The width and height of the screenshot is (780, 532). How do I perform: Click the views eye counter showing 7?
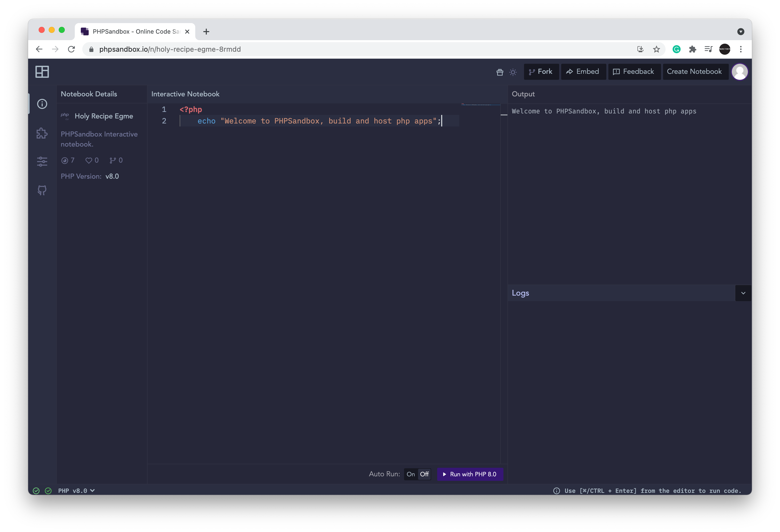click(x=68, y=160)
